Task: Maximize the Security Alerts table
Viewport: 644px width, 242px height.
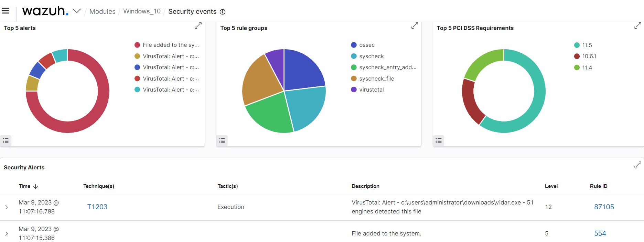Action: (x=637, y=165)
